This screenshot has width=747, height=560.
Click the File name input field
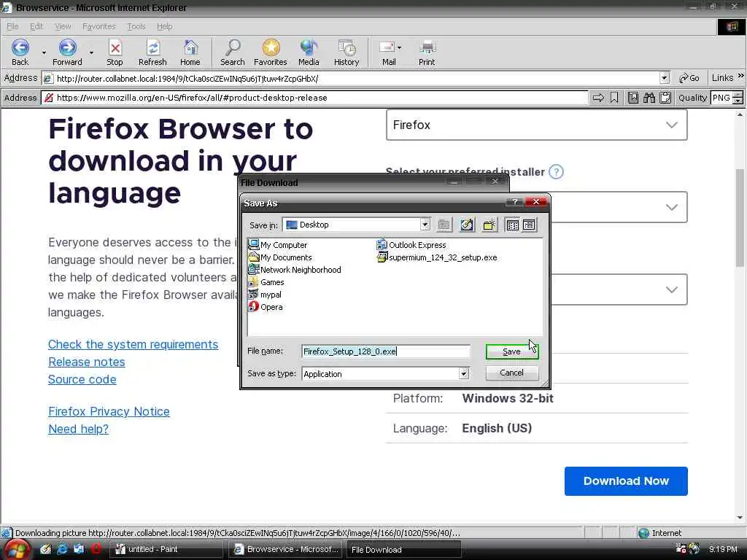coord(386,351)
